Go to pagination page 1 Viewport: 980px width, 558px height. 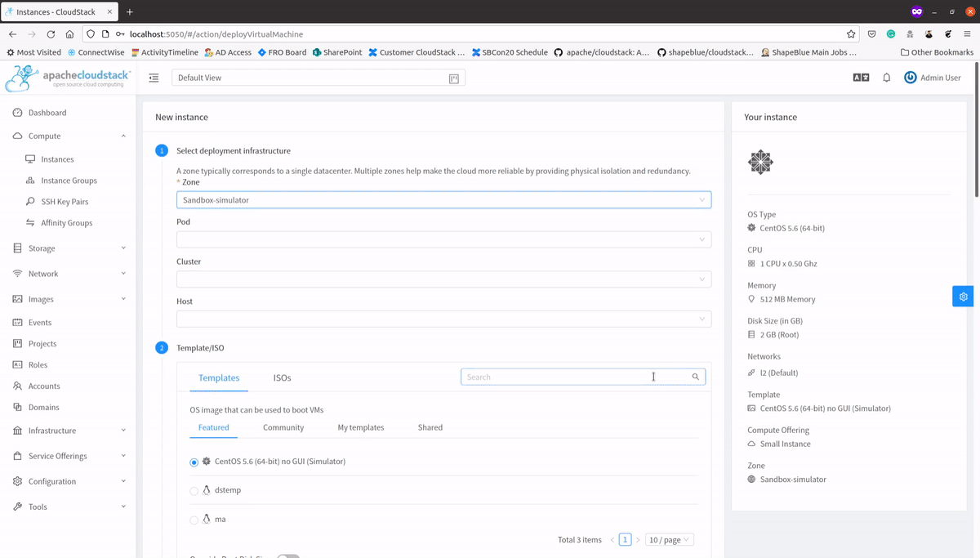tap(625, 540)
